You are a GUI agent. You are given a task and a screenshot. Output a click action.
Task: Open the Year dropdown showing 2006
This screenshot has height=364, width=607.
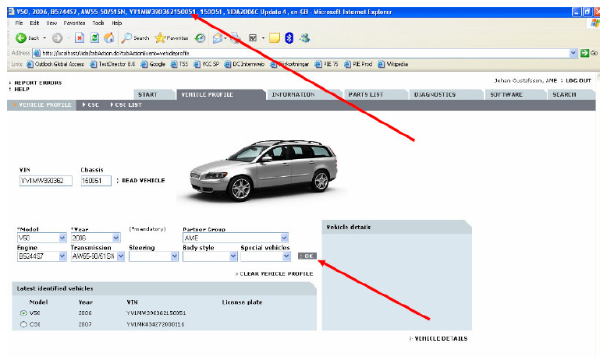pyautogui.click(x=96, y=238)
